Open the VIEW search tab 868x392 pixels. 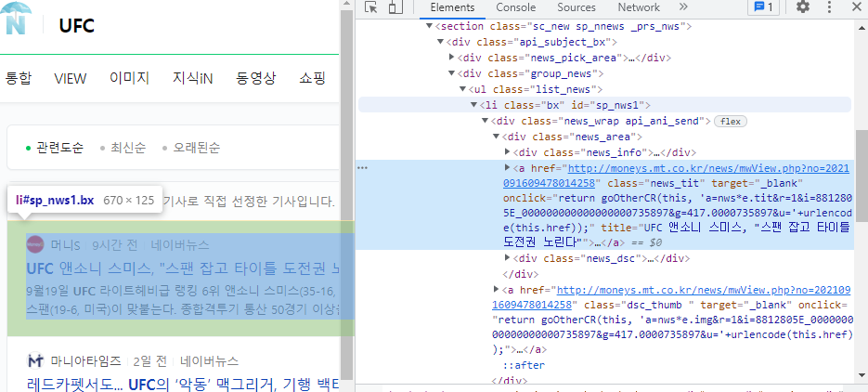click(71, 79)
